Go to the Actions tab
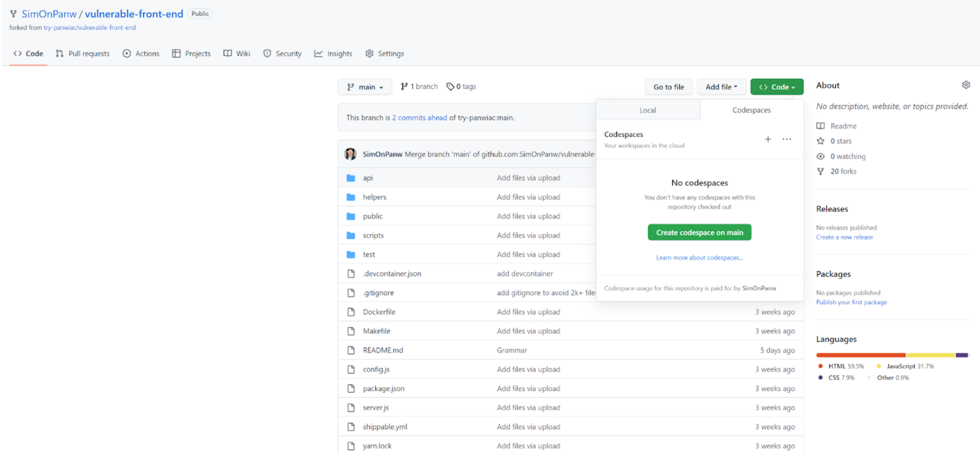 pyautogui.click(x=141, y=54)
